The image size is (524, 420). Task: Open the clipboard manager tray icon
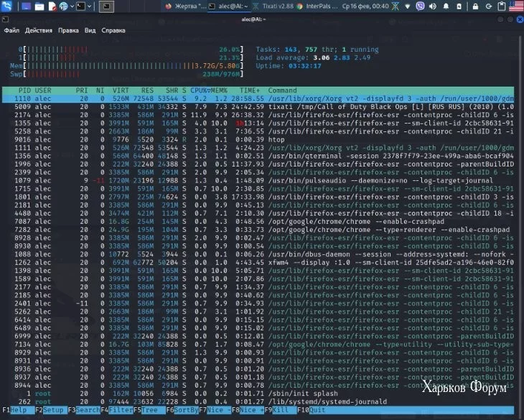coord(501,6)
